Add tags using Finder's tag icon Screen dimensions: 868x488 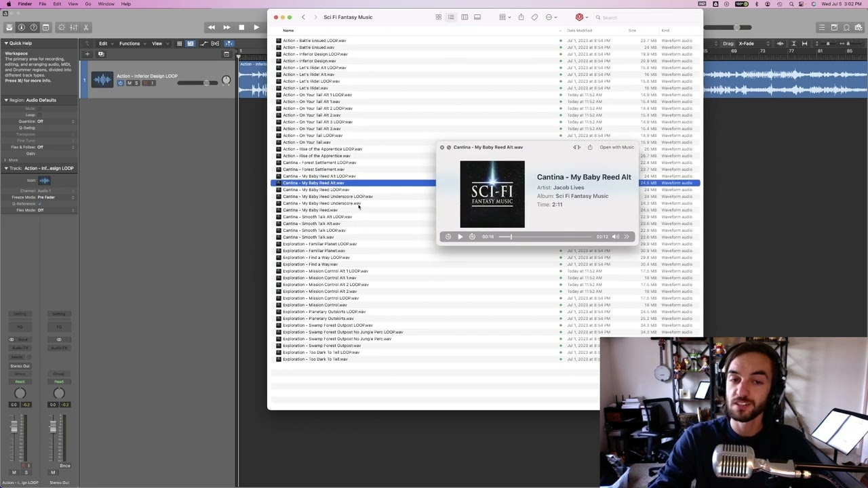tap(534, 17)
